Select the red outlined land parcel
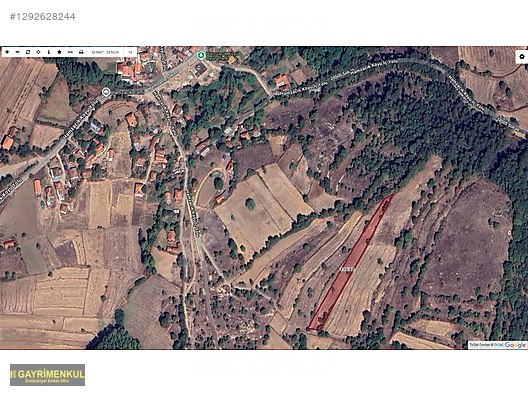The image size is (528, 396). click(351, 264)
